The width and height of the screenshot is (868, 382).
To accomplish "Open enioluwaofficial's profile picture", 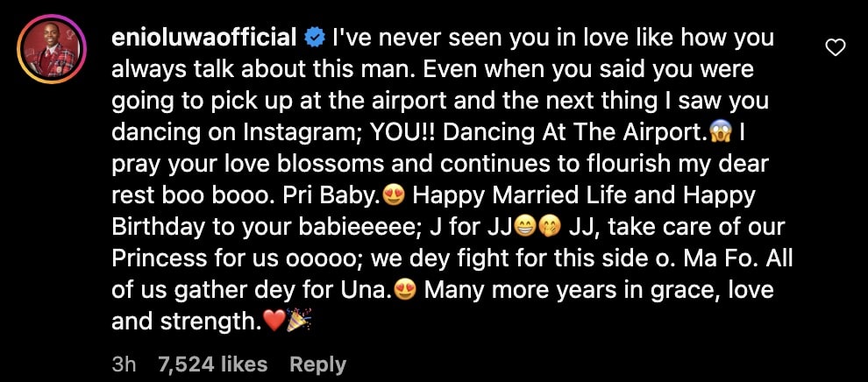I will [x=52, y=49].
